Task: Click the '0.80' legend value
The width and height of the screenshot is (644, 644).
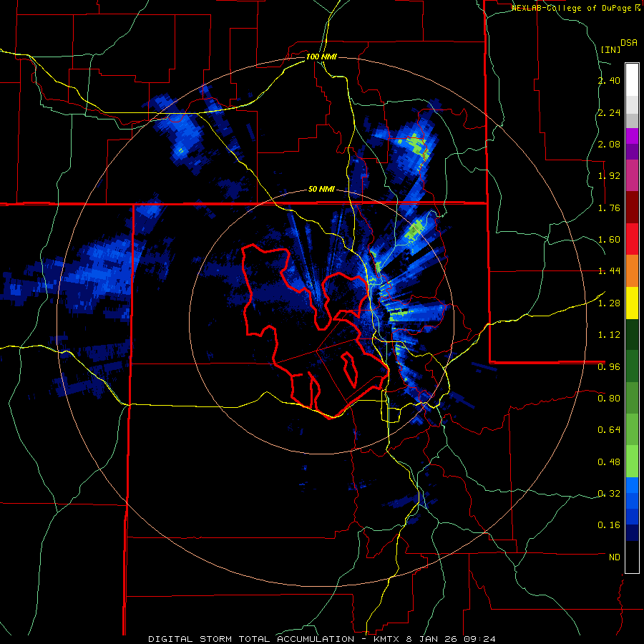Action: point(609,399)
